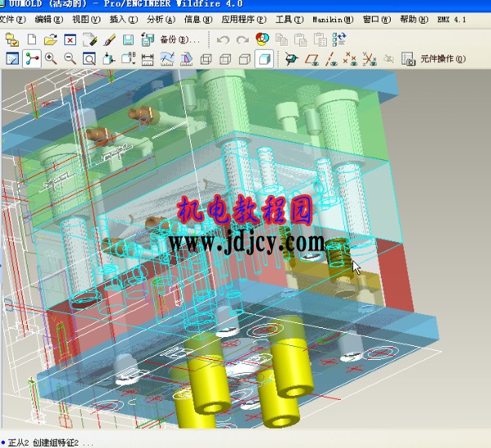Click the component table camera icon
This screenshot has height=448, width=491.
tap(409, 59)
